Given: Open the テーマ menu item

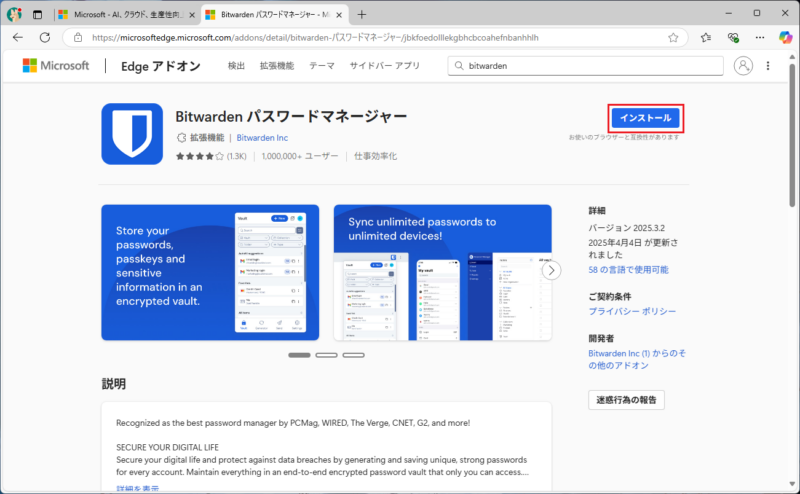Looking at the screenshot, I should (x=322, y=66).
